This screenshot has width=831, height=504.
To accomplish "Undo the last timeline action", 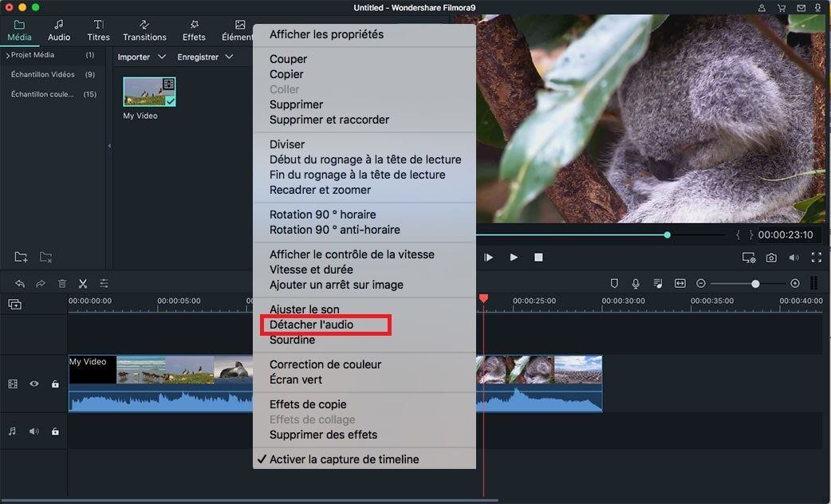I will coord(20,284).
